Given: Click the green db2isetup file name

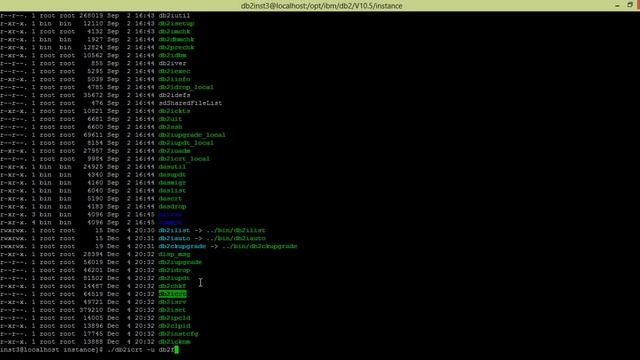Looking at the screenshot, I should click(176, 24).
